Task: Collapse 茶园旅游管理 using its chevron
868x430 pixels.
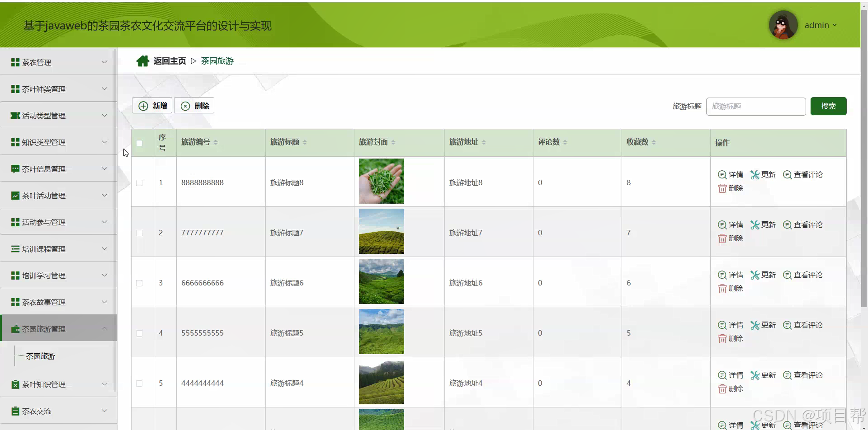Action: tap(104, 328)
